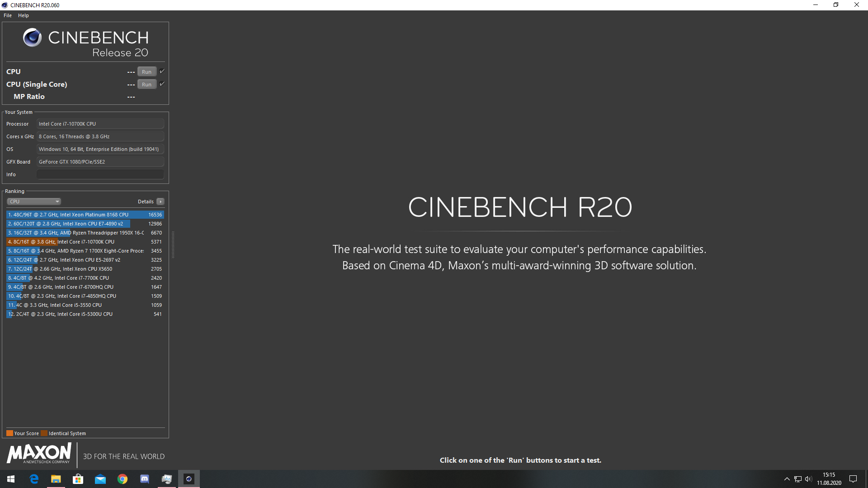Open the Windows Start menu
This screenshot has width=868, height=488.
11,479
